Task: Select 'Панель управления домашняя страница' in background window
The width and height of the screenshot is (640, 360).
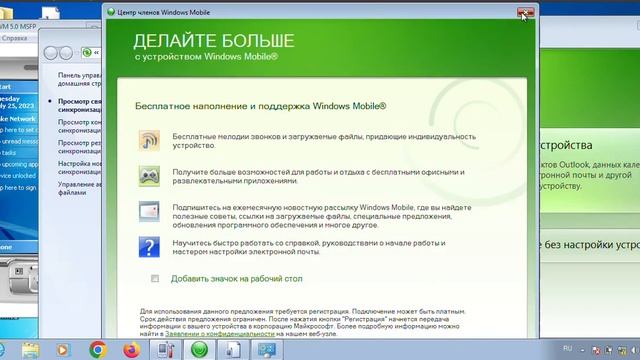Action: coord(80,79)
